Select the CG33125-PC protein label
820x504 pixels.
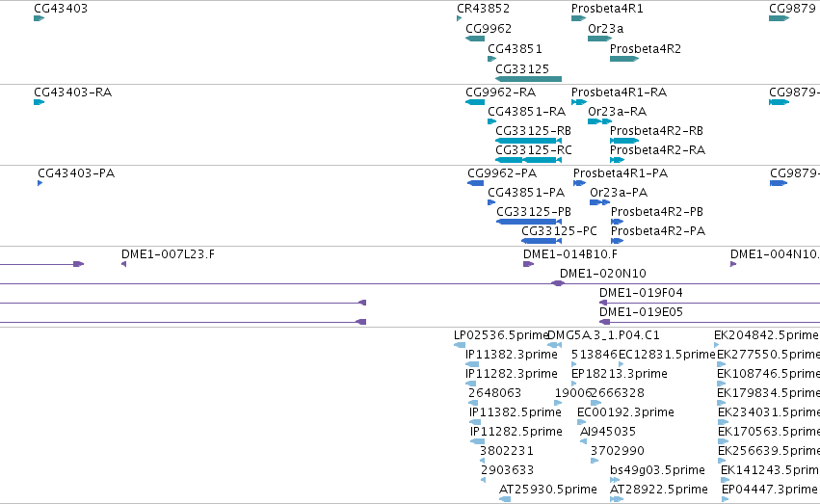click(x=559, y=231)
